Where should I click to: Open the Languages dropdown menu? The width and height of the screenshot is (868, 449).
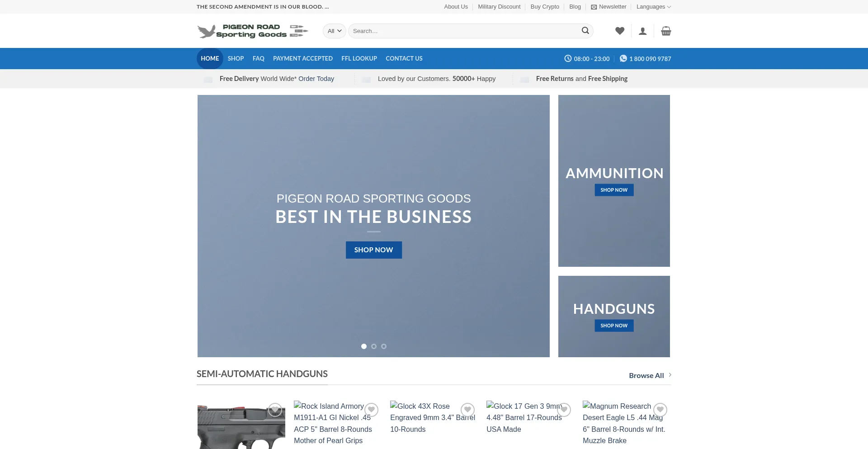click(x=653, y=7)
